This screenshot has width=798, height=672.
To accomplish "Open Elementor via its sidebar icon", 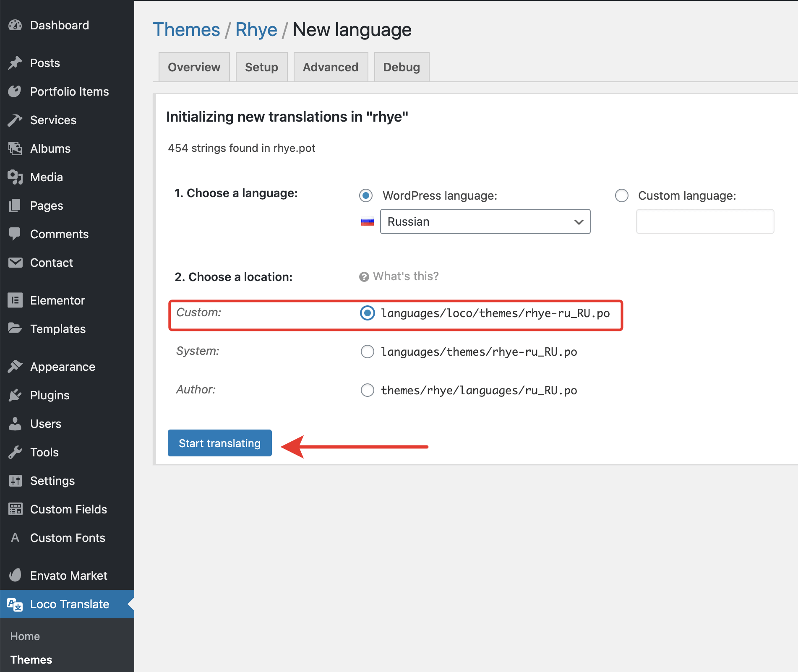I will [15, 300].
